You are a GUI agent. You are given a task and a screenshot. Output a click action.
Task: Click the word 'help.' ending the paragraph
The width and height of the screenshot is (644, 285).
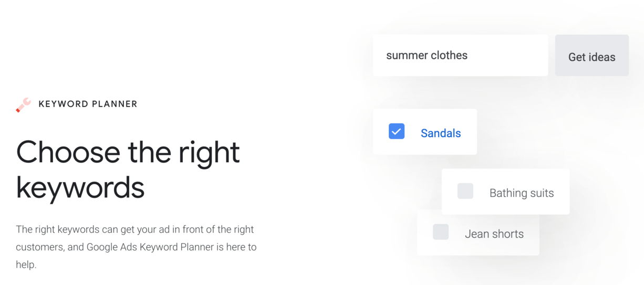point(26,265)
